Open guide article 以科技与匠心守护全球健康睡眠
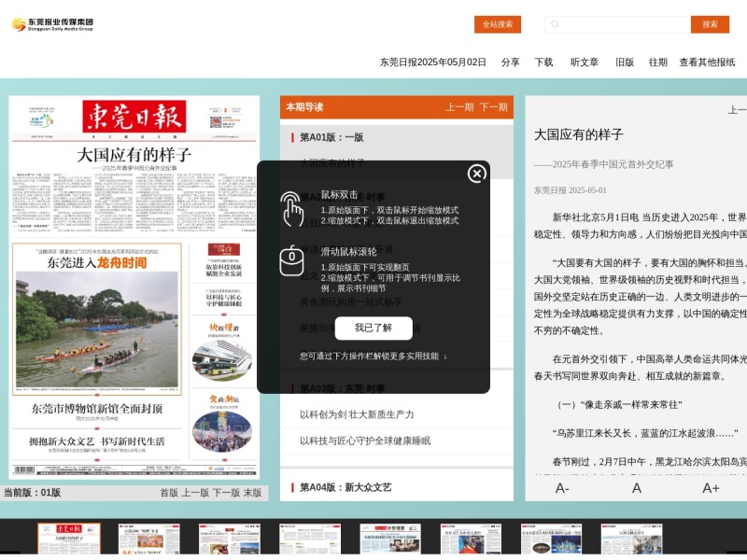Screen dimensions: 747x560 click(365, 441)
